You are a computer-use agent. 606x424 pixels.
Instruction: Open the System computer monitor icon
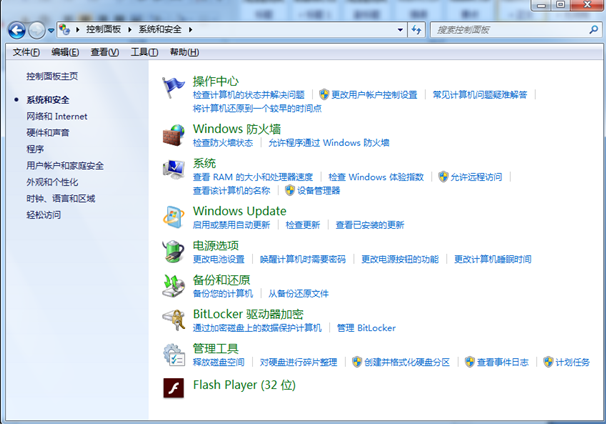[x=173, y=169]
